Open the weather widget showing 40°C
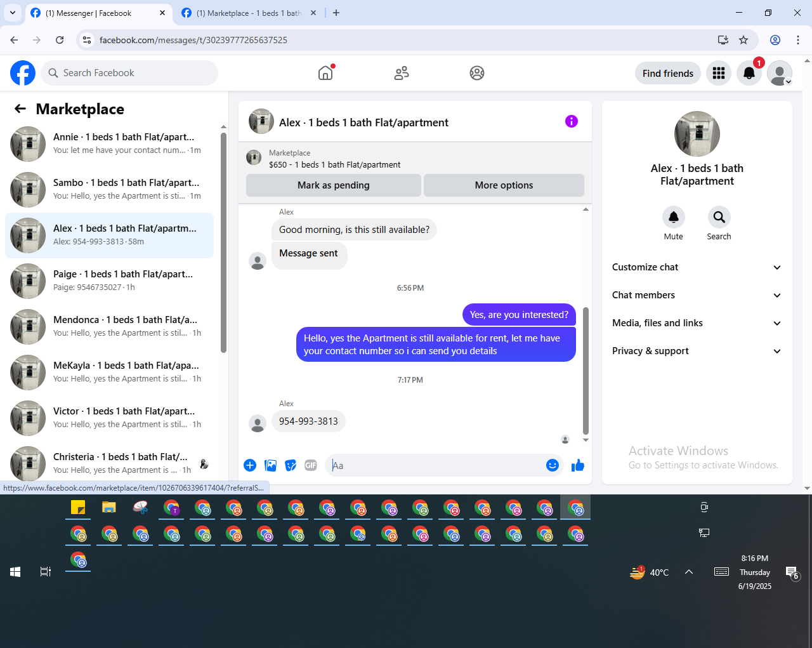 (x=650, y=572)
